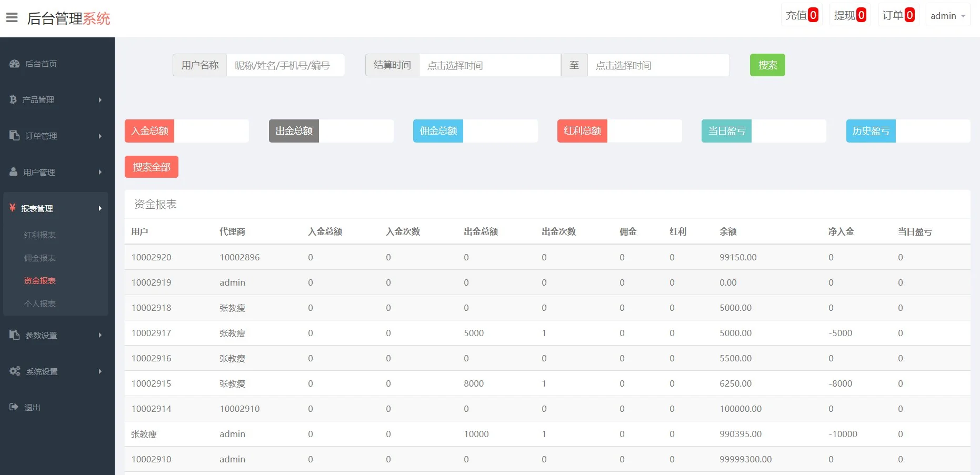
Task: Click the red 搜索全部 button
Action: [152, 167]
